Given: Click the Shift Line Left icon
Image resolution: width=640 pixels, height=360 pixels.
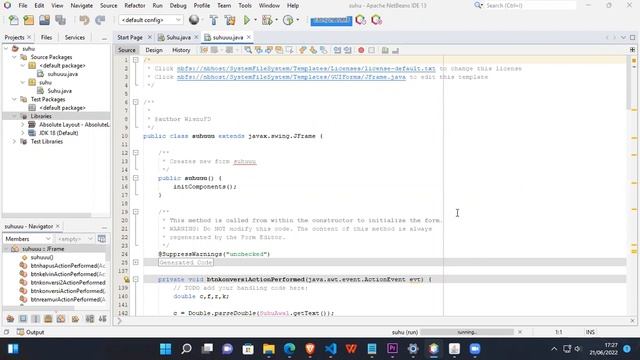Looking at the screenshot, I should click(x=337, y=50).
